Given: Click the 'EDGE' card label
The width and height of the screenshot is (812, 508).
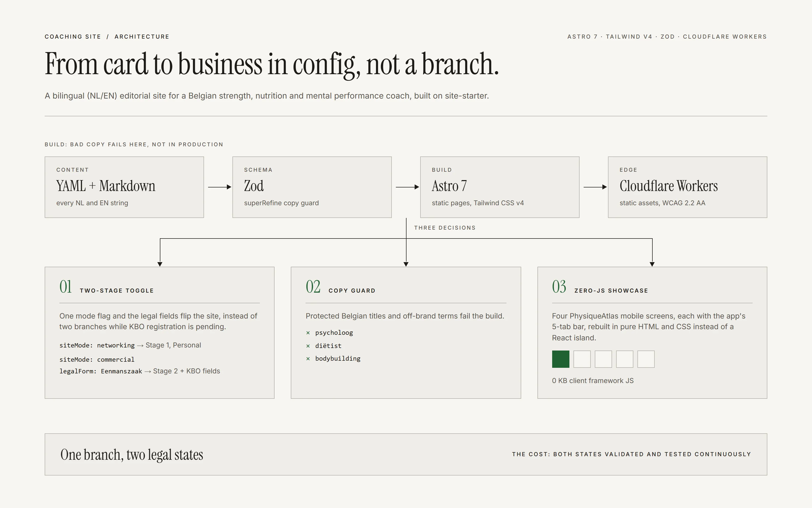Looking at the screenshot, I should (629, 170).
